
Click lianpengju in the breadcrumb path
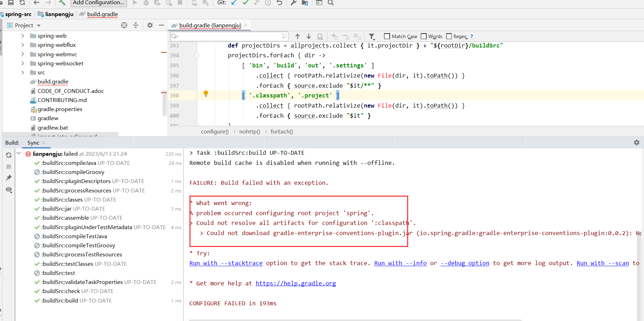tap(59, 14)
